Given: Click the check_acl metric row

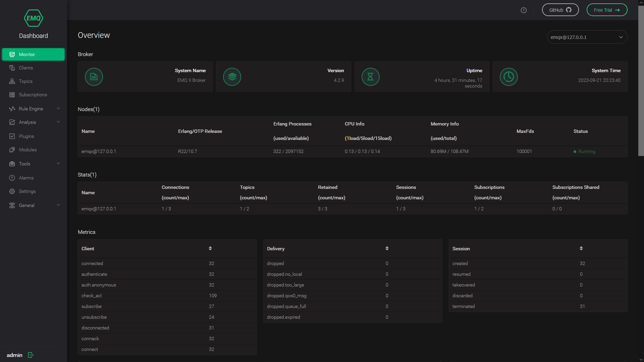Looking at the screenshot, I should point(167,296).
